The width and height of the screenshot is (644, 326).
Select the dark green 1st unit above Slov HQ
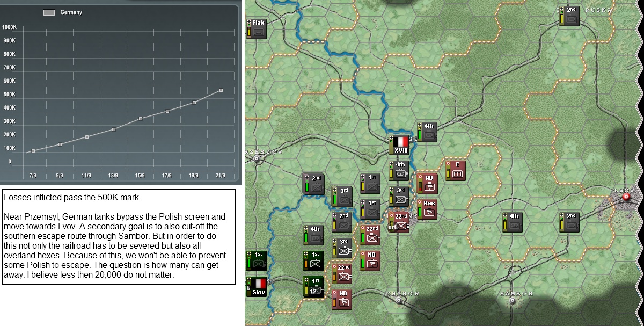pyautogui.click(x=257, y=260)
